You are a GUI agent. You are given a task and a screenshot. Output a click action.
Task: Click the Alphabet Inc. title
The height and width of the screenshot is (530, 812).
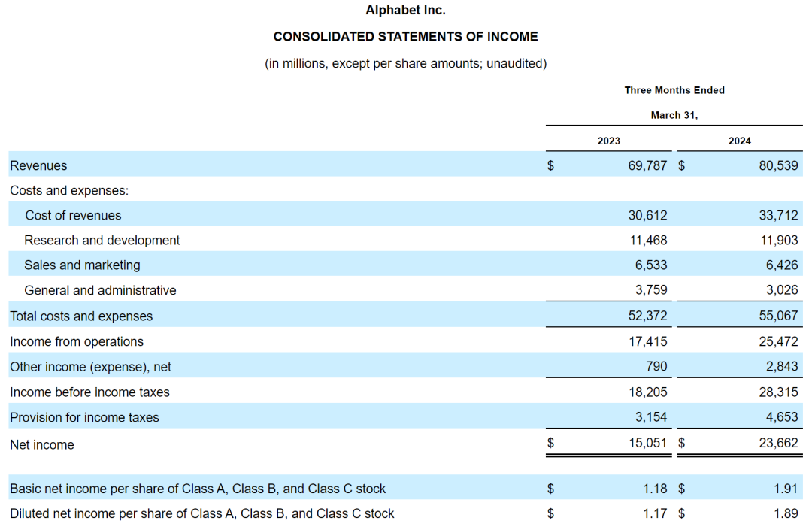tap(405, 10)
